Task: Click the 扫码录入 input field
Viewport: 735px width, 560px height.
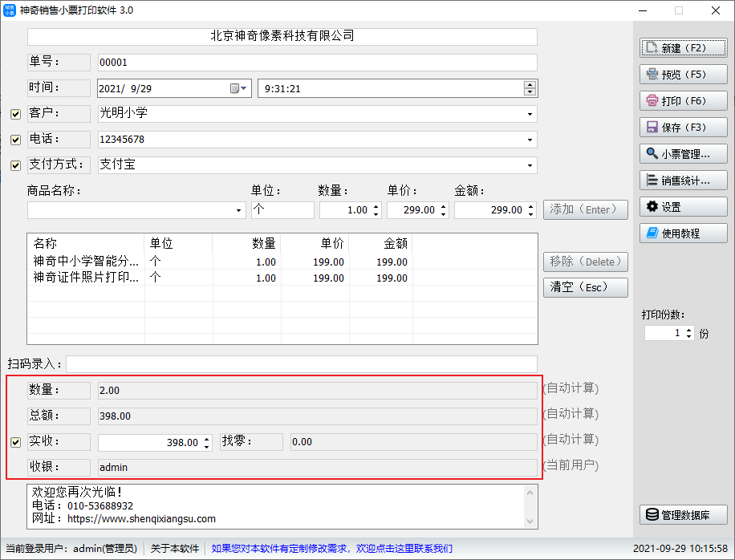Action: tap(302, 364)
